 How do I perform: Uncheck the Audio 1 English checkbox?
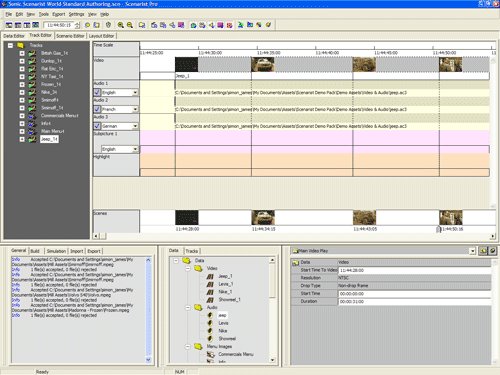[97, 92]
